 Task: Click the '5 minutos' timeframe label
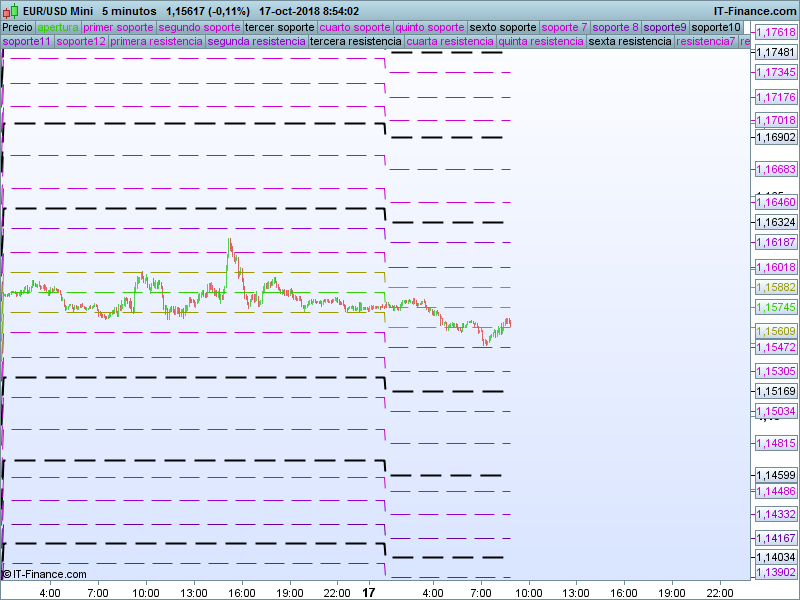tap(129, 11)
